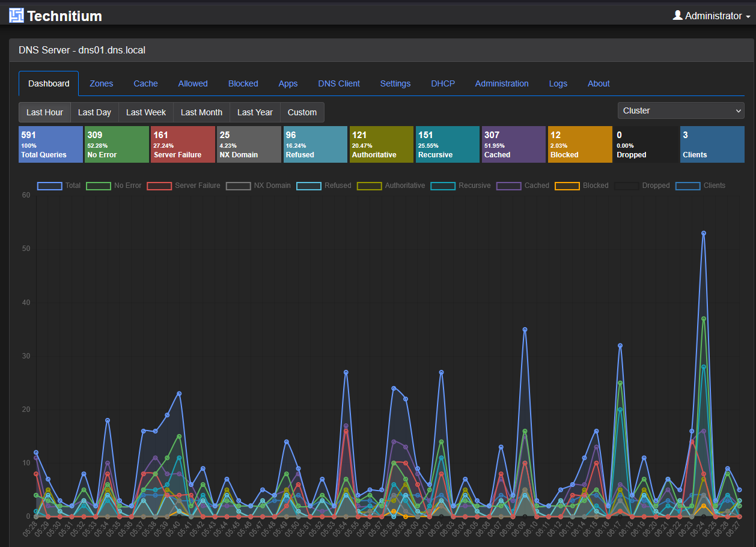The width and height of the screenshot is (756, 547).
Task: Choose the Custom time range button
Action: coord(302,112)
